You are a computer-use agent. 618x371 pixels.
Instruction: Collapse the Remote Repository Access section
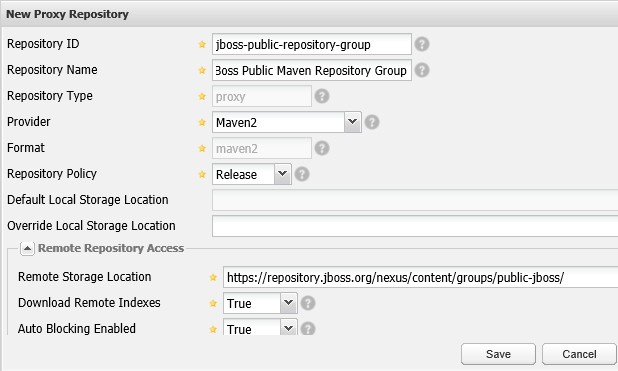pyautogui.click(x=27, y=248)
